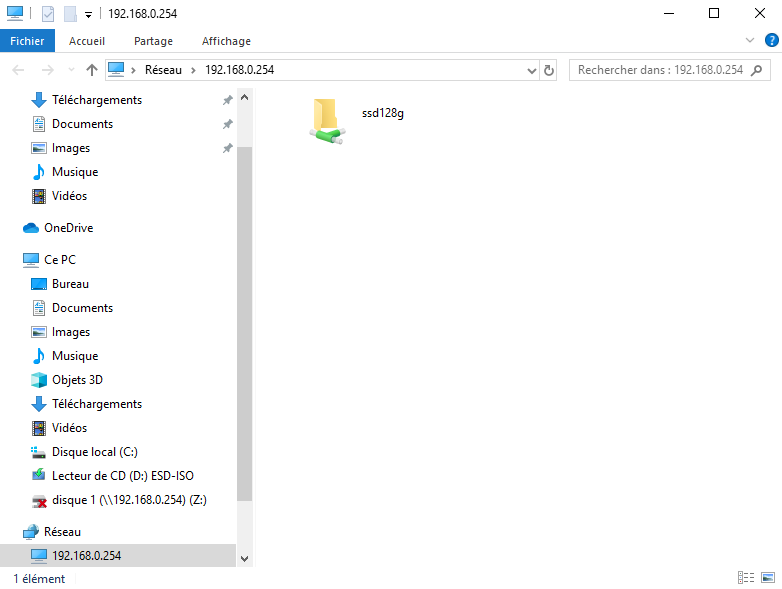Switch to the Affichage tab
782x589 pixels.
coord(226,41)
